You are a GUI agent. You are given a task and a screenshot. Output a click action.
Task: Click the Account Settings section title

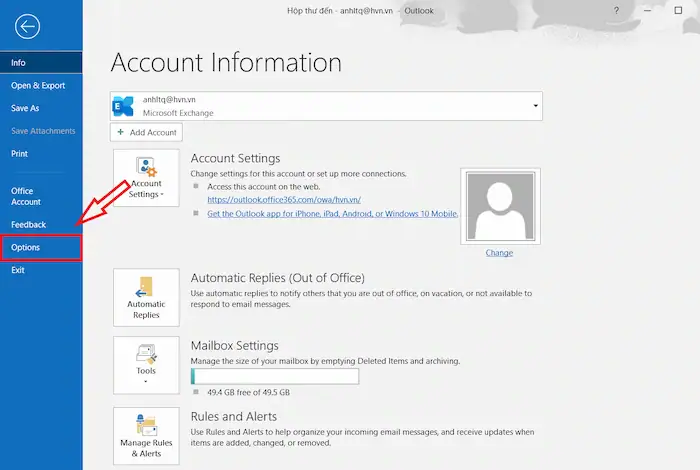[235, 158]
